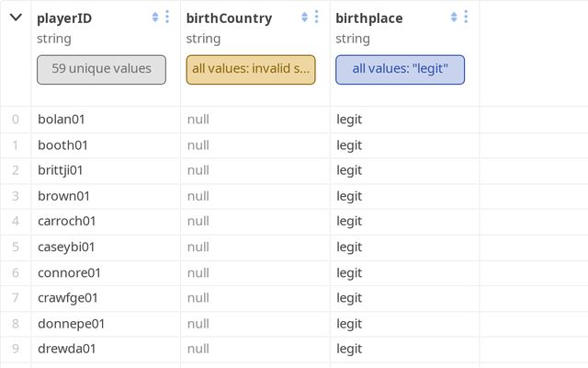Collapse the column summary chevron

(16, 17)
